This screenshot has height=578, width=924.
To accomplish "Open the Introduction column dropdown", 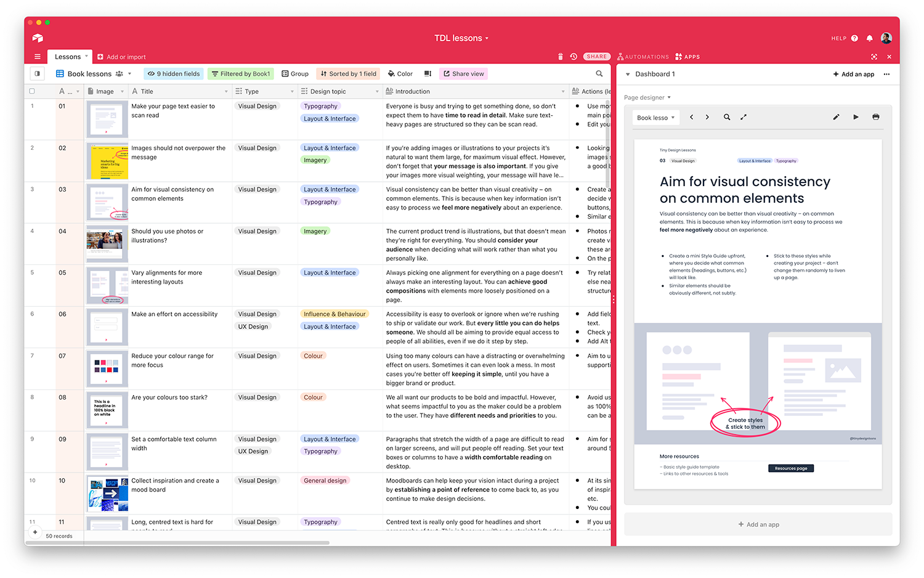I will (563, 91).
